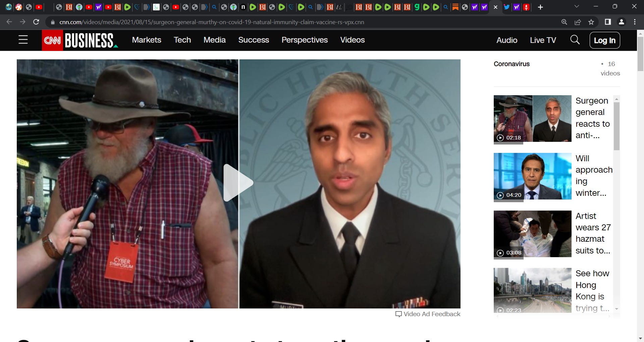Viewport: 644px width, 342px height.
Task: Click the playlist scrollbar down arrow
Action: (x=616, y=309)
